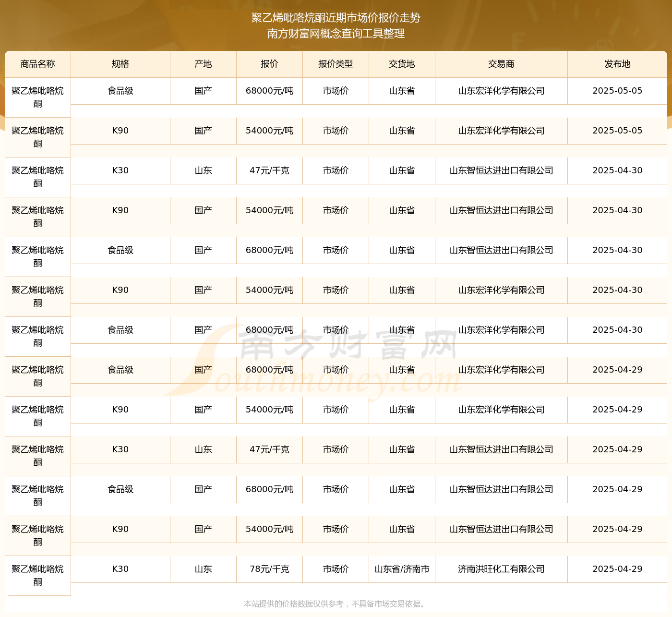Click the 规格 column header
Image resolution: width=672 pixels, height=617 pixels.
pyautogui.click(x=120, y=64)
